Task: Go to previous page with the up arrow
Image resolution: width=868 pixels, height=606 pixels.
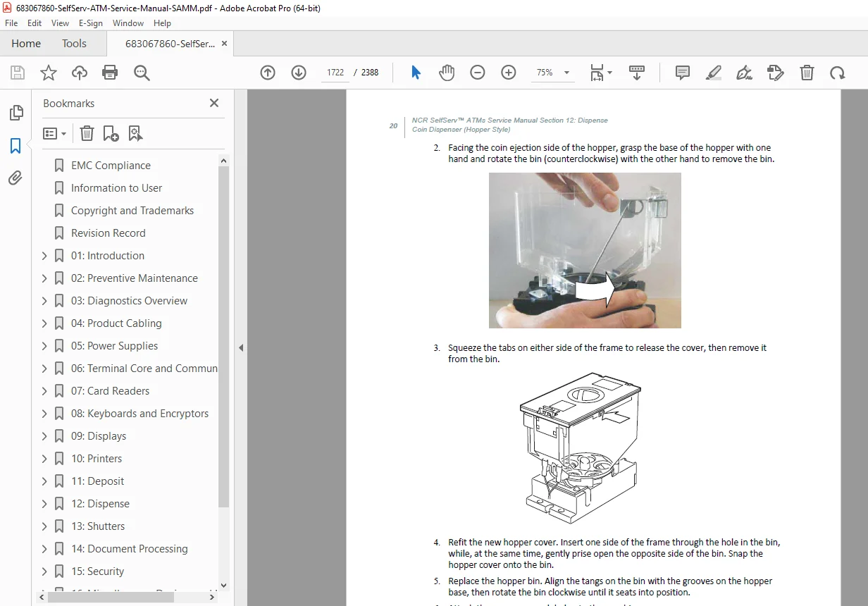Action: click(268, 73)
